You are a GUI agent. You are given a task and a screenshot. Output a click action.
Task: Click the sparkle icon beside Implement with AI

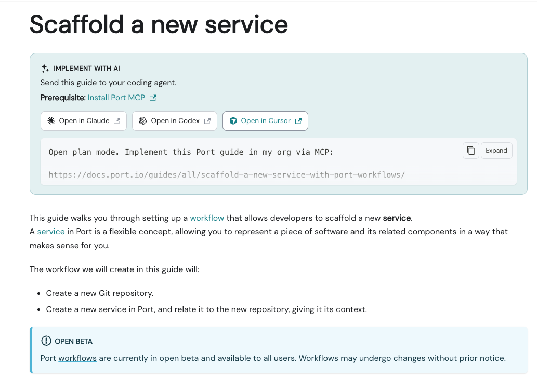(45, 69)
